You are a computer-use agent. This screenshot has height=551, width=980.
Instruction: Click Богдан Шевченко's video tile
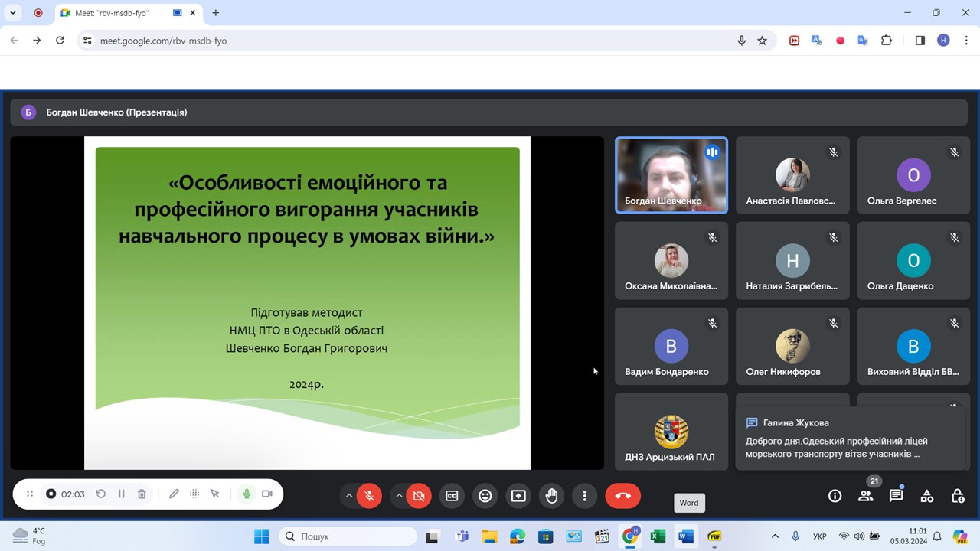tap(671, 174)
